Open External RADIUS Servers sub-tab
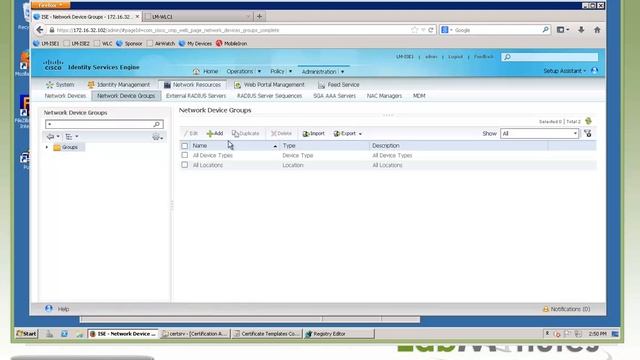 (x=196, y=96)
